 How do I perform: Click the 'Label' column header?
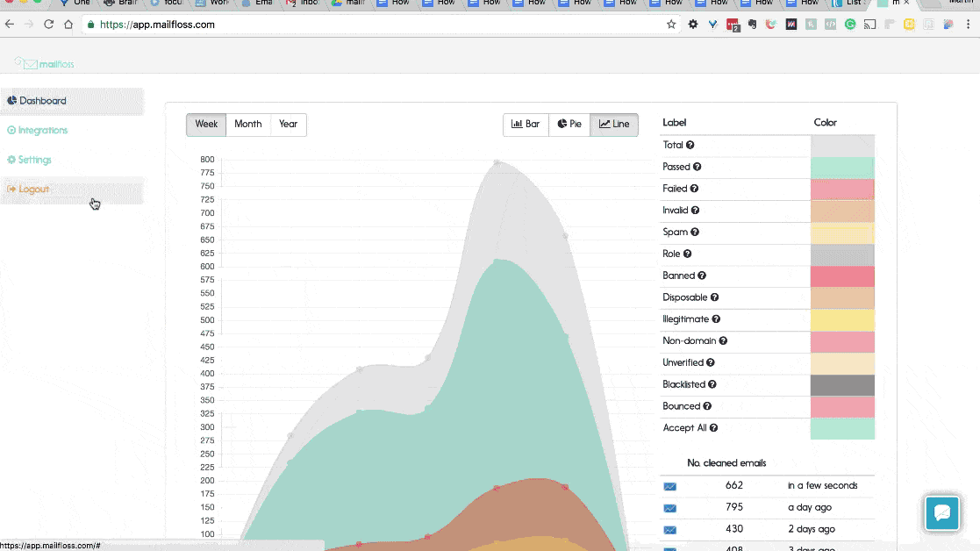675,123
